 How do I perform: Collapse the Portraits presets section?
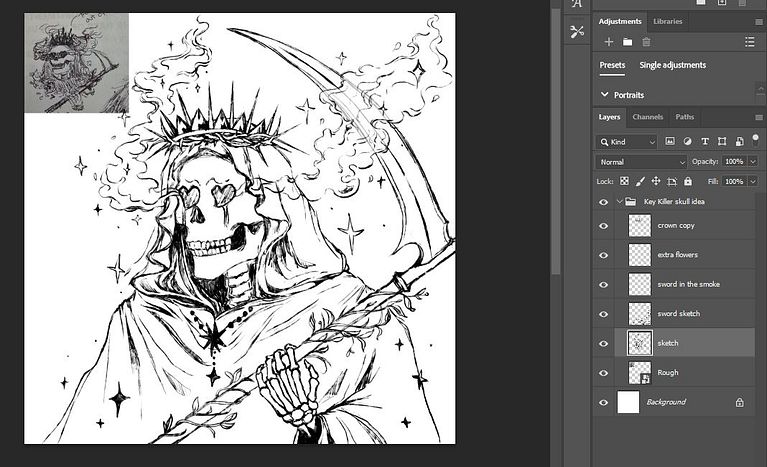pos(604,95)
